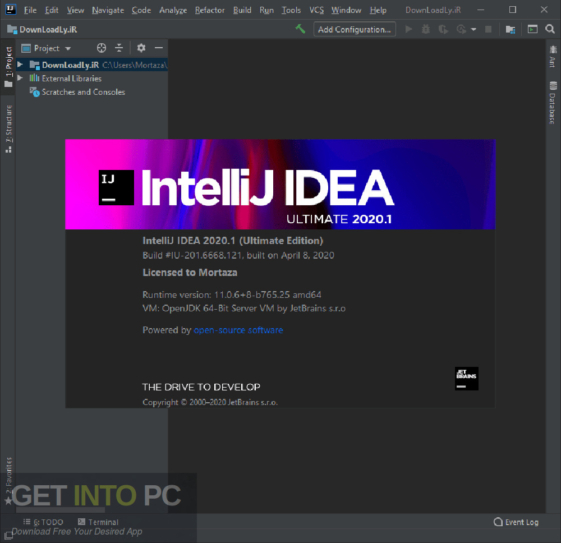
Task: Hide the Project panel with minus icon
Action: point(159,48)
